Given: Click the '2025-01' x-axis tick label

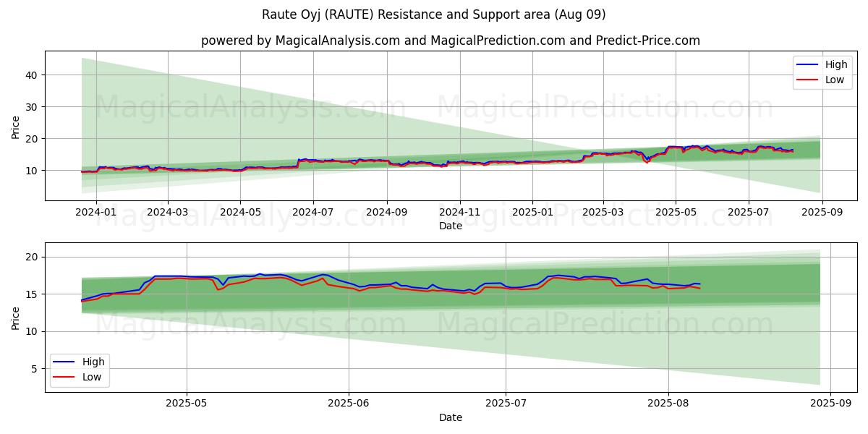Looking at the screenshot, I should coord(532,213).
